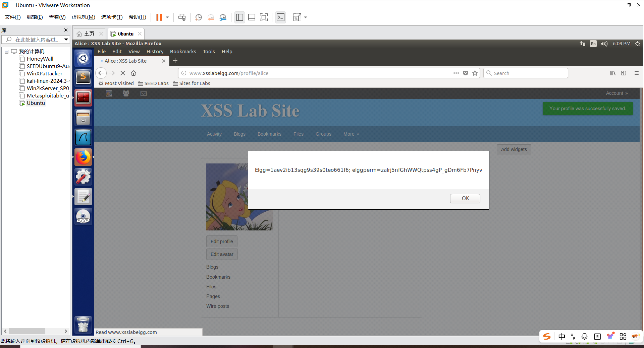Image resolution: width=644 pixels, height=348 pixels.
Task: Open the text editor dock icon
Action: pyautogui.click(x=83, y=197)
